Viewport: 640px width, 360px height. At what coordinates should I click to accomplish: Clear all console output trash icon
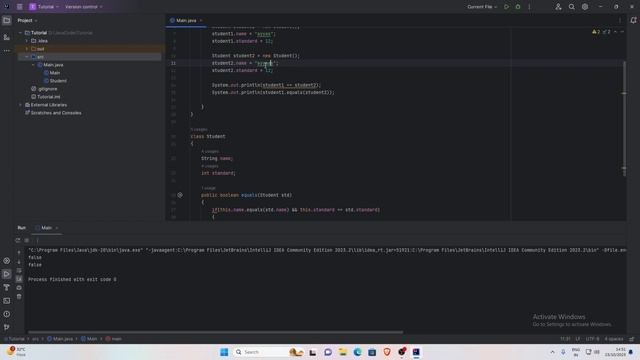click(x=19, y=297)
